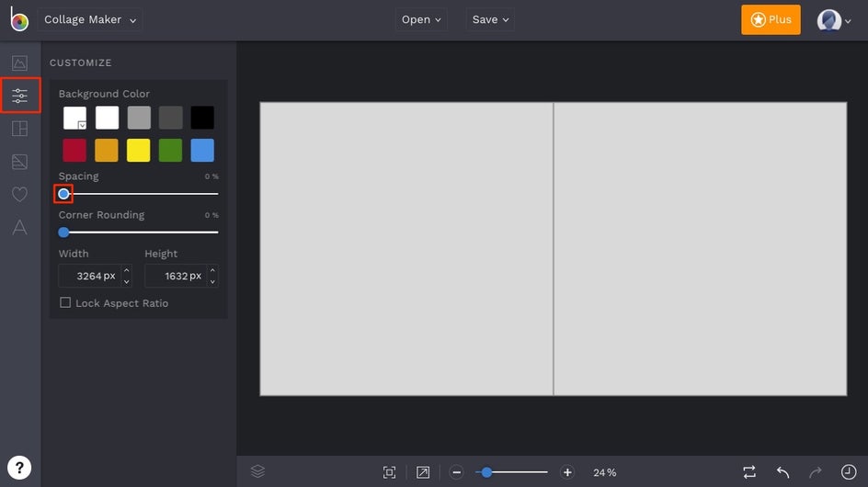
Task: Open the Graphics heart icon
Action: pyautogui.click(x=19, y=194)
